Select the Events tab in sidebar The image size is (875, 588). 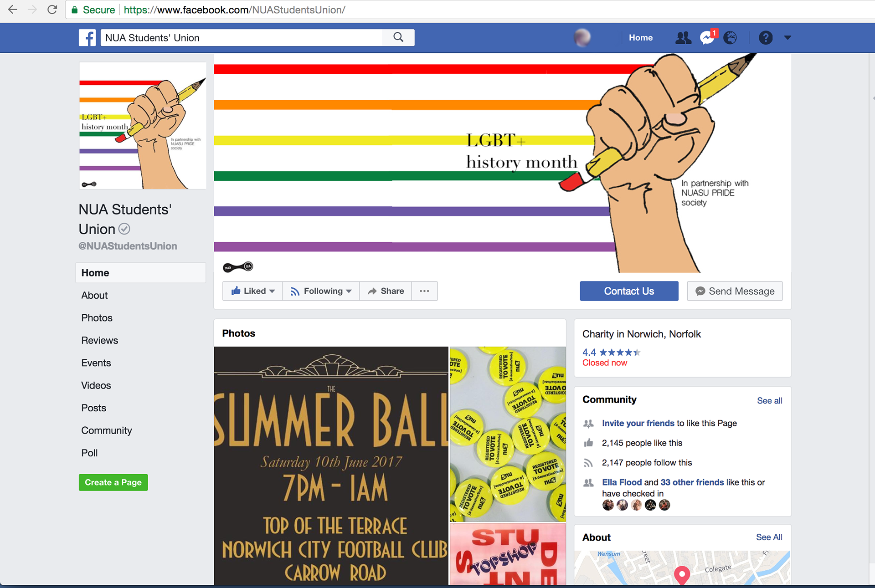[96, 363]
